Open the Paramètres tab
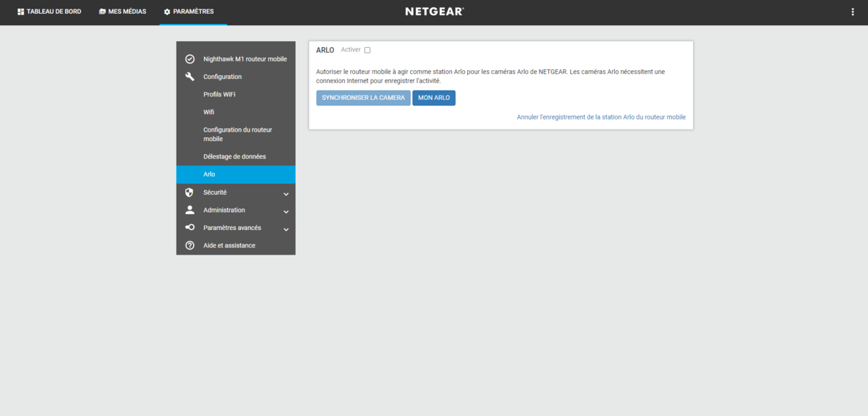 [193, 12]
